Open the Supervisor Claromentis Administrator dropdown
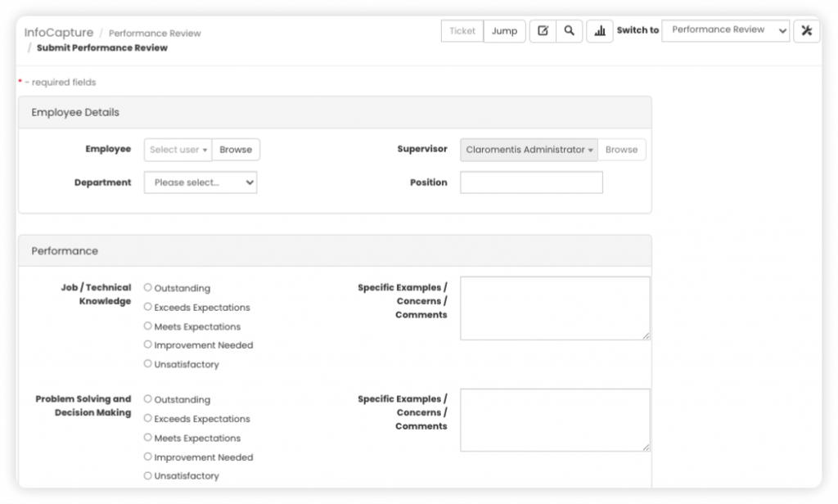The image size is (838, 504). tap(529, 150)
